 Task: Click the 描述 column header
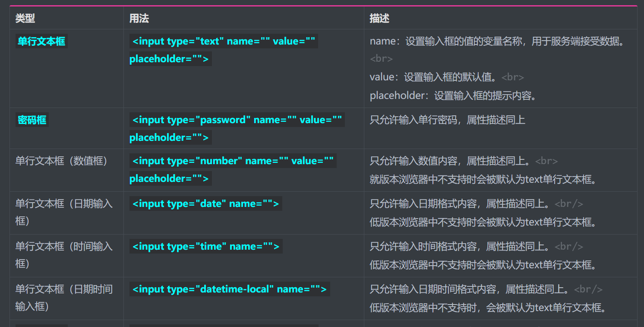(379, 18)
